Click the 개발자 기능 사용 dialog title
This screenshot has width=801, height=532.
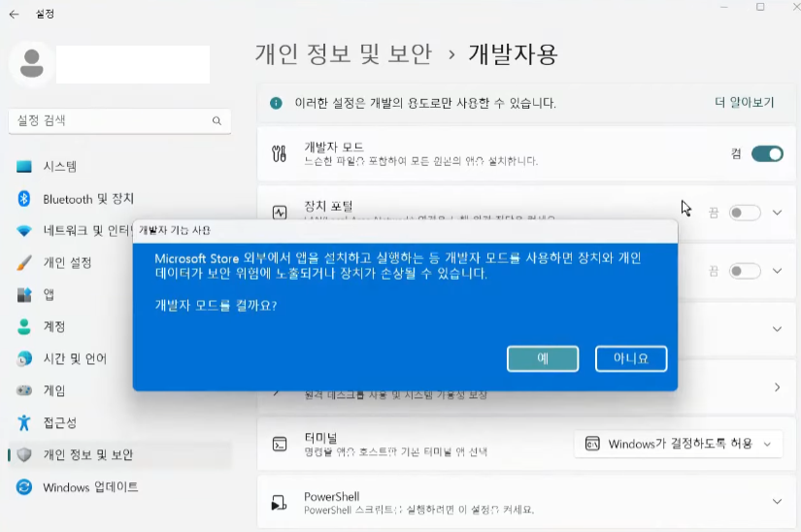point(175,230)
